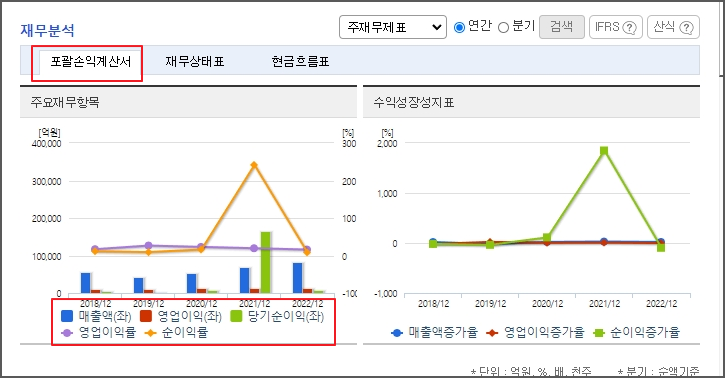Click the 검색 button
725x378 pixels.
point(561,27)
